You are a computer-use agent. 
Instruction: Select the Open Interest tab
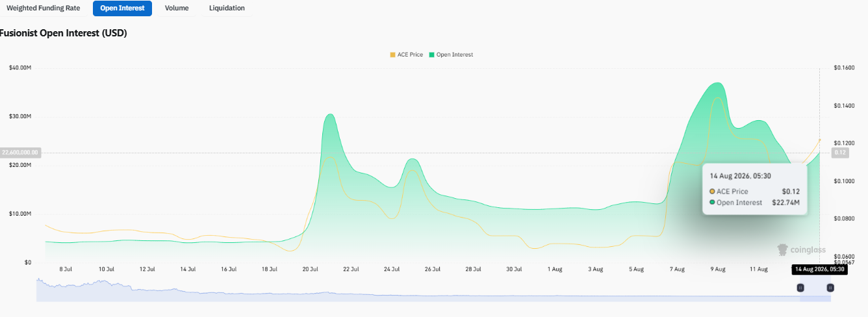pos(122,8)
